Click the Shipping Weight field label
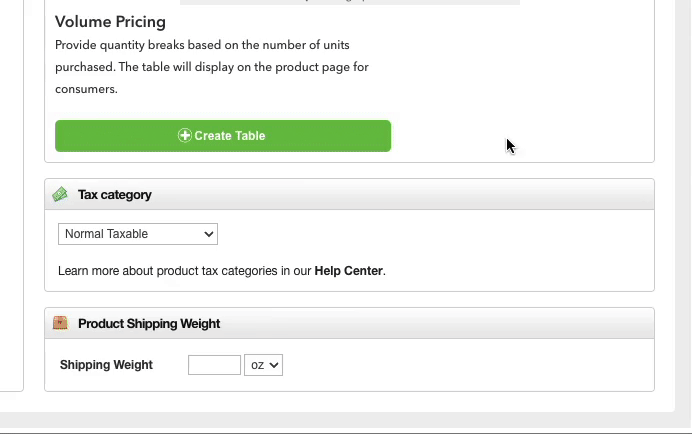Viewport: 692px width, 434px height. [106, 365]
